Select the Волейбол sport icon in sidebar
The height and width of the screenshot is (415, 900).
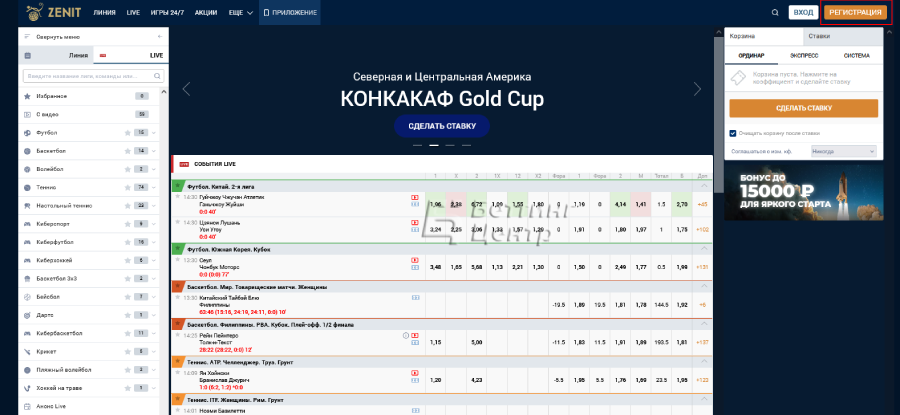point(27,169)
